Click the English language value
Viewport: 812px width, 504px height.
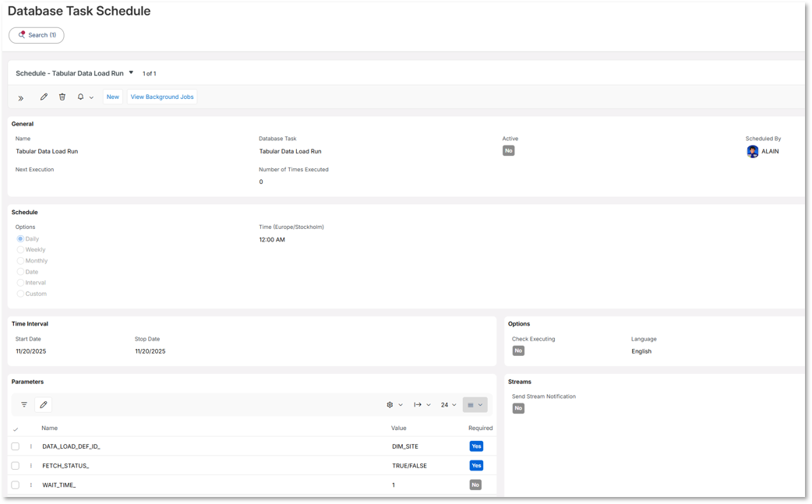point(641,351)
